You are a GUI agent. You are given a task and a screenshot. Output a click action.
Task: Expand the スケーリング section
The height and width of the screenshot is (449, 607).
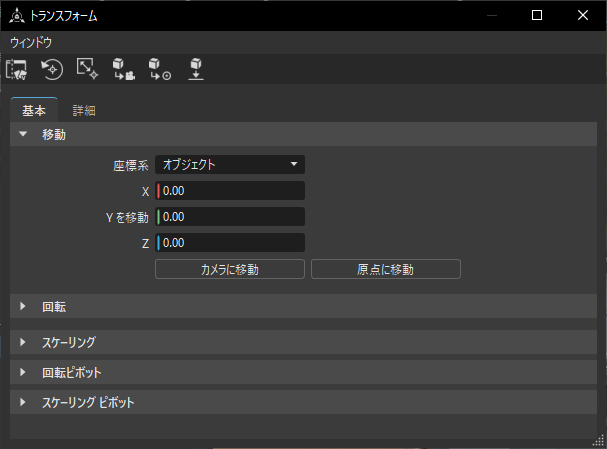pyautogui.click(x=303, y=342)
